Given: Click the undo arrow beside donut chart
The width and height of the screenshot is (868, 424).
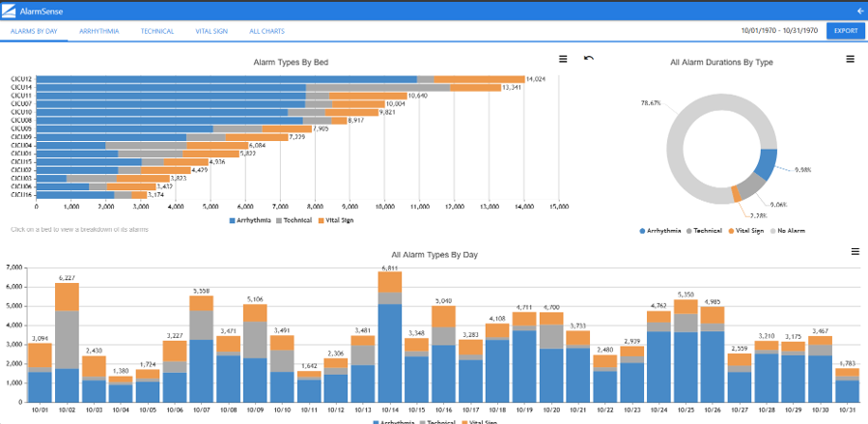Looking at the screenshot, I should (589, 58).
